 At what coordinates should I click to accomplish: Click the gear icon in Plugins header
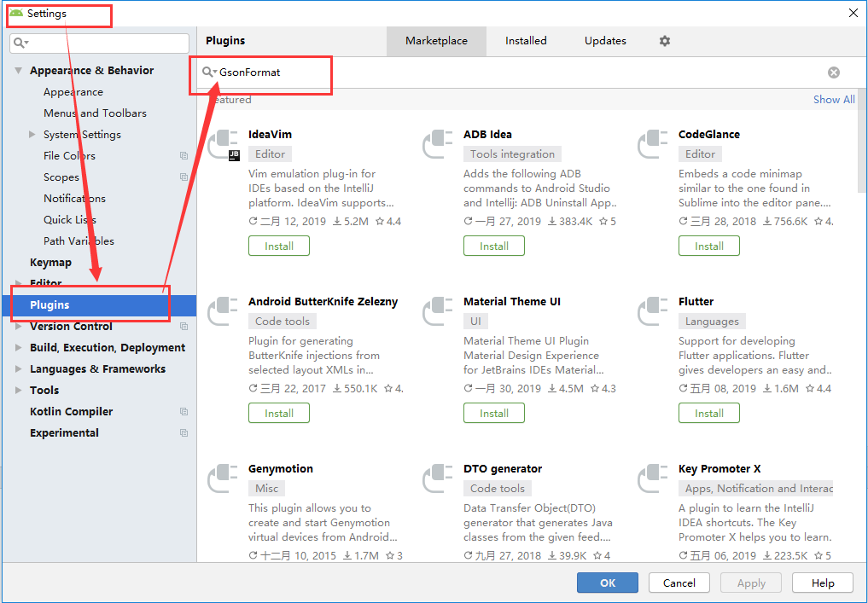[664, 41]
